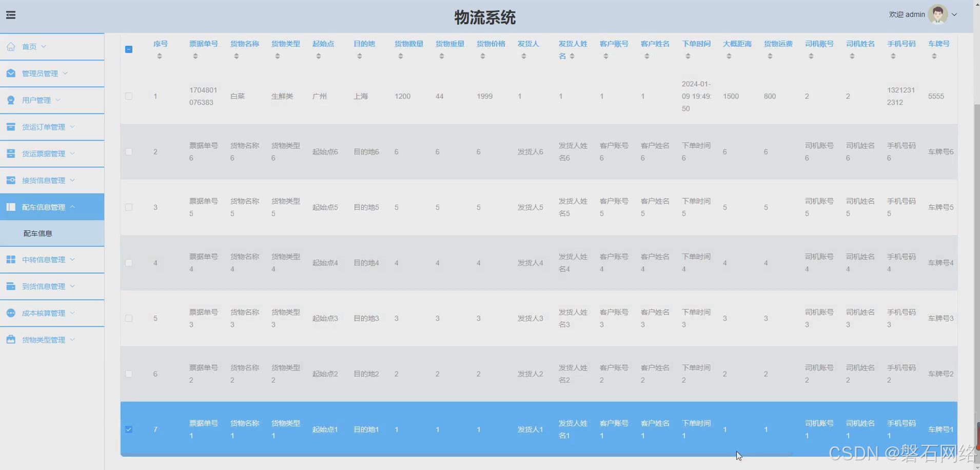Expand the 成本核算管理 menu
The image size is (980, 470).
click(x=52, y=313)
